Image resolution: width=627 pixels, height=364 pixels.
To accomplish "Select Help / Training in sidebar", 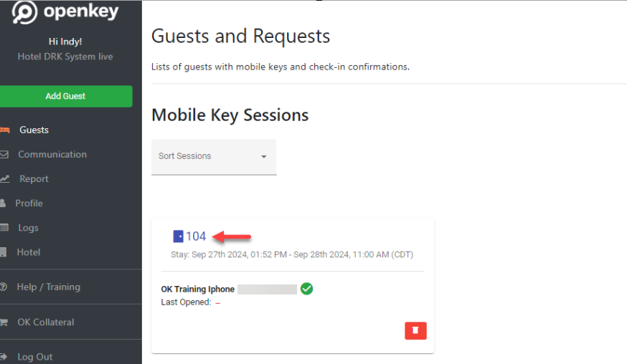I will 48,287.
